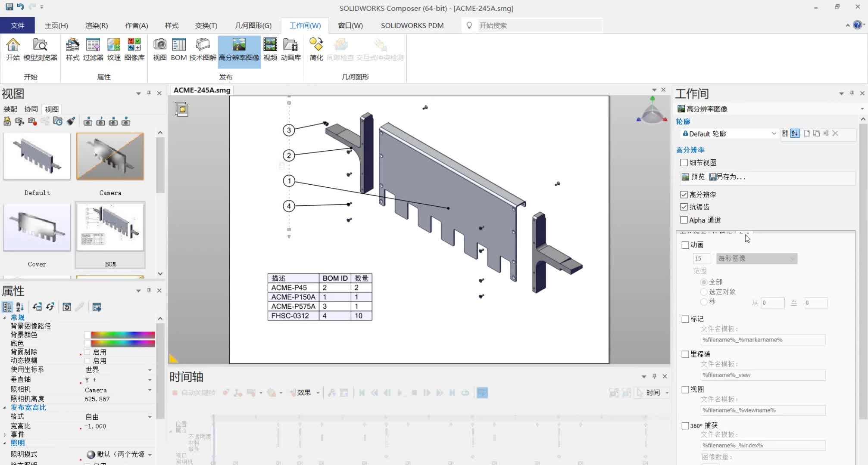Click the save icon in title bar
This screenshot has width=868, height=465.
pos(9,7)
